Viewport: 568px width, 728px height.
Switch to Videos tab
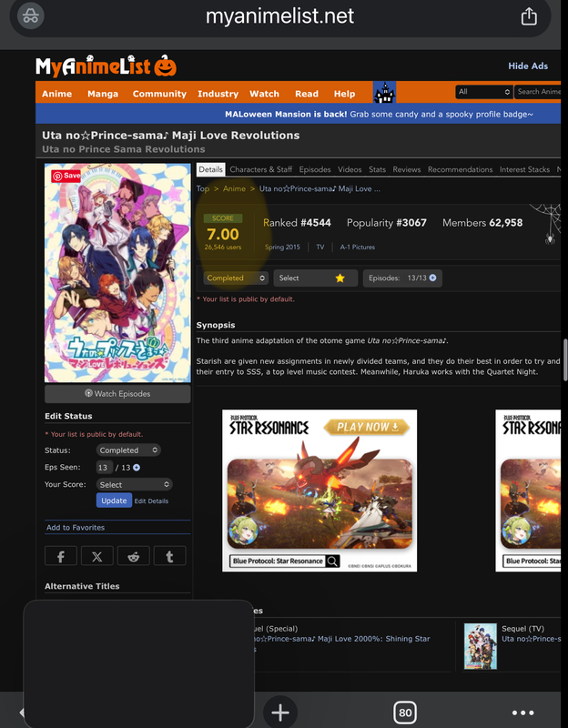pyautogui.click(x=350, y=169)
